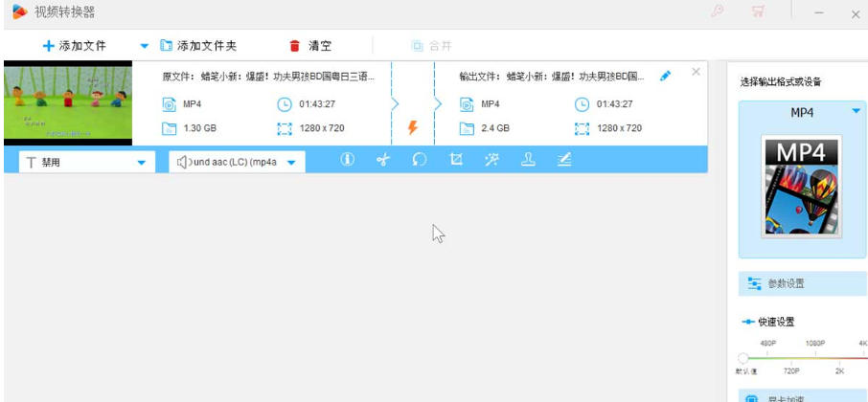Select the crop tool icon
Screen dimensions: 868x402
[x=456, y=160]
